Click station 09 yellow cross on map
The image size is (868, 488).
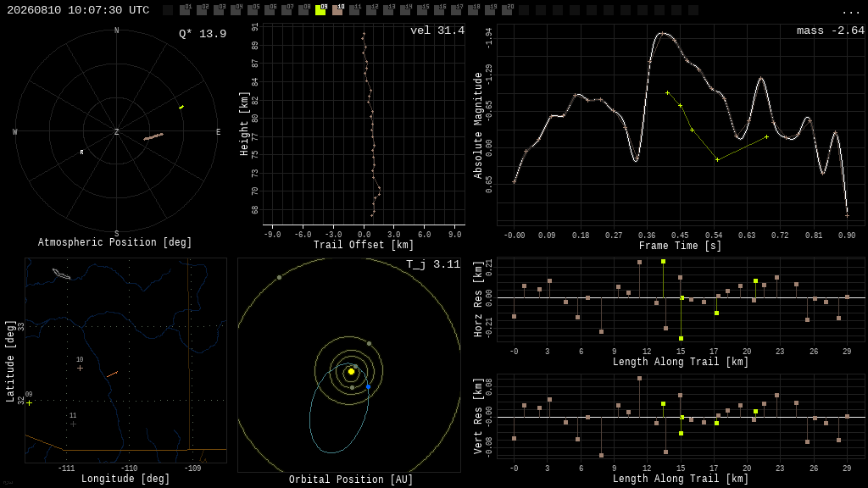click(30, 402)
